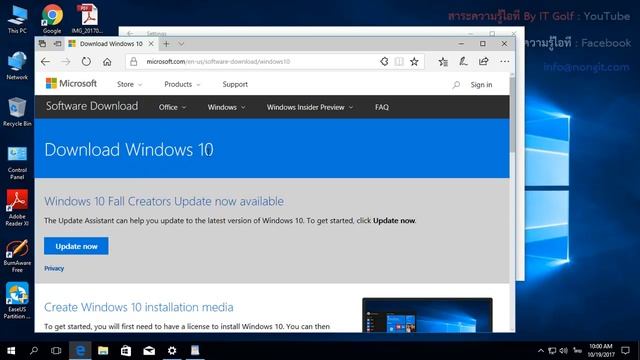This screenshot has width=640, height=360.
Task: Click the address bar URL
Action: coord(218,62)
